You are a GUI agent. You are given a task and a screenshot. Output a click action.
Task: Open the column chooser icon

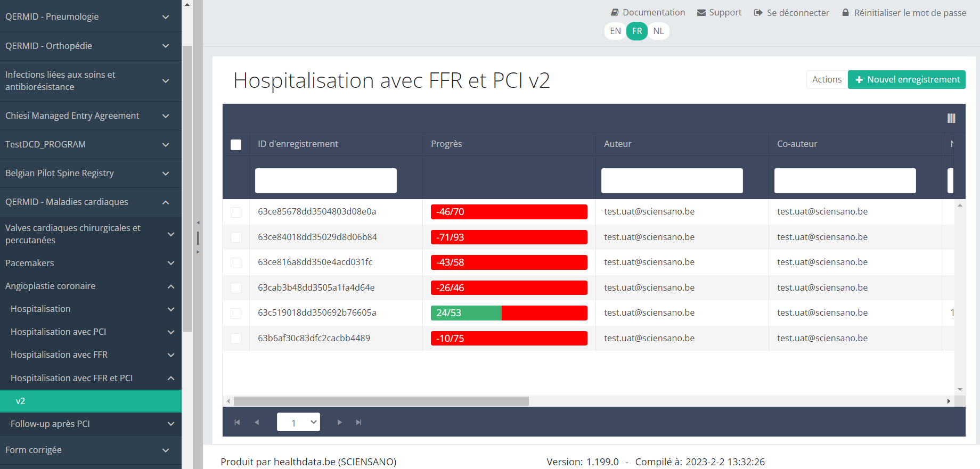coord(951,118)
